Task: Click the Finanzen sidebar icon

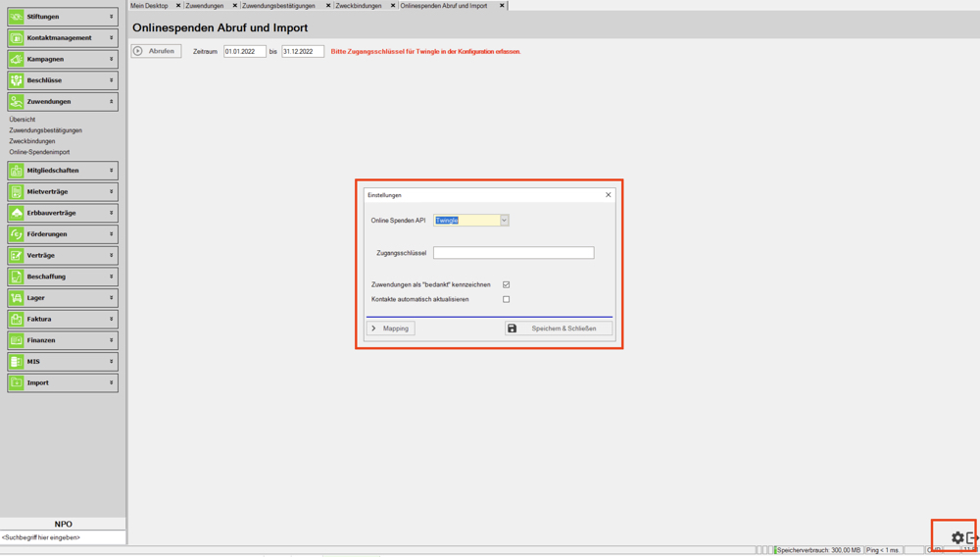Action: point(17,340)
